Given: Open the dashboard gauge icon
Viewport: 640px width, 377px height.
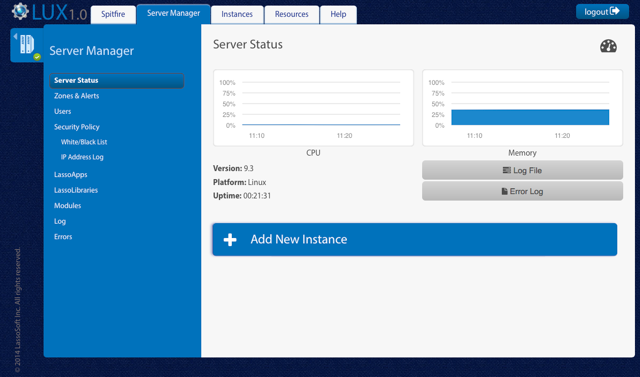Looking at the screenshot, I should 608,46.
